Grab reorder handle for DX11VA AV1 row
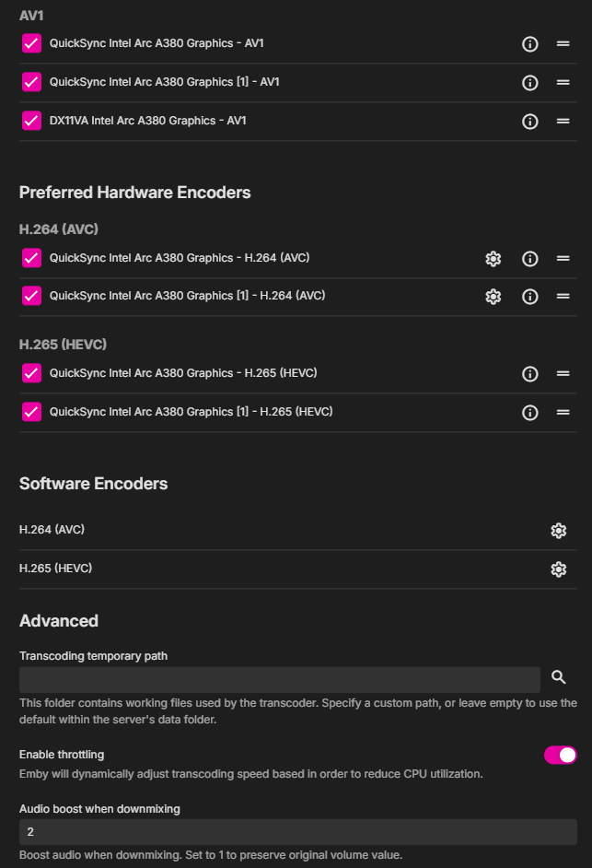The height and width of the screenshot is (868, 592). pos(563,122)
